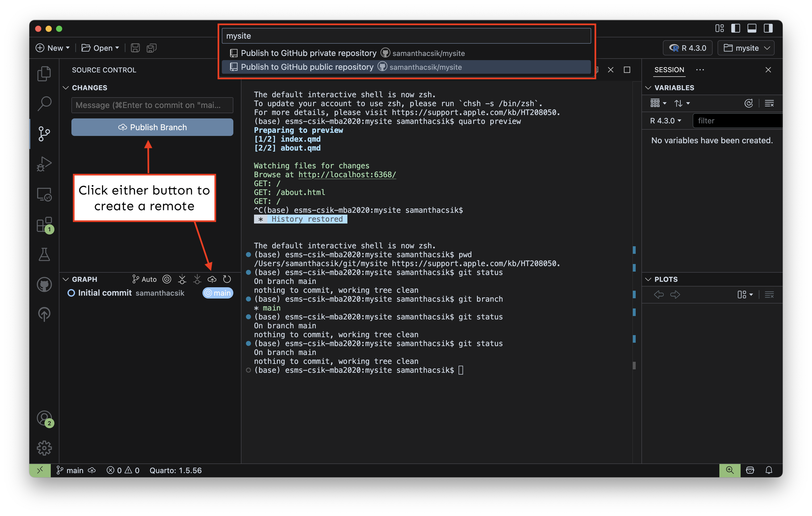812x516 pixels.
Task: Collapse the VARIABLES section
Action: [648, 88]
